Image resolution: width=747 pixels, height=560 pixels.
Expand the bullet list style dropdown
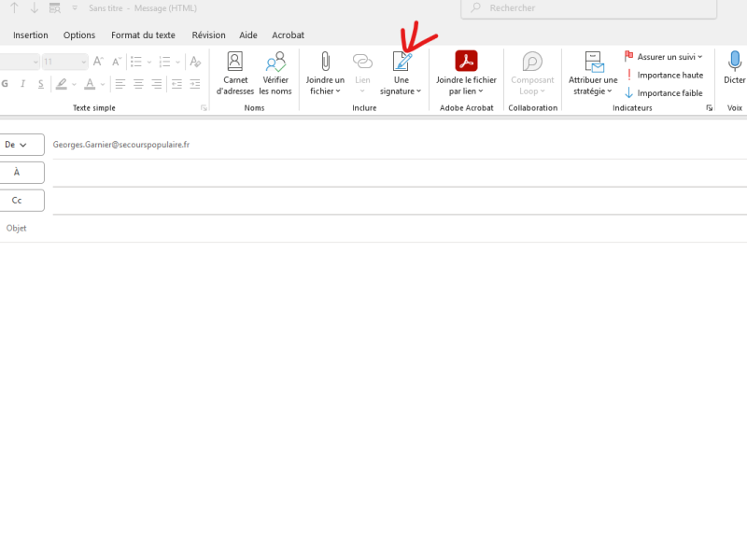click(149, 62)
